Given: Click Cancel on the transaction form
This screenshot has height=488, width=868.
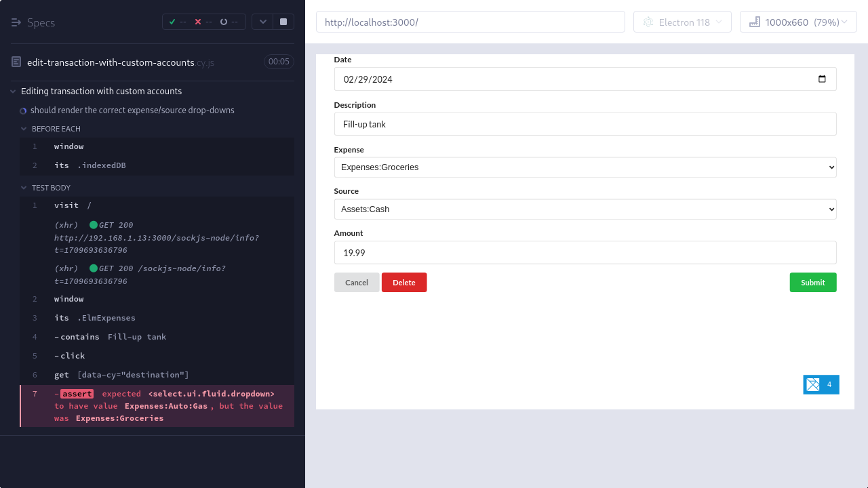Looking at the screenshot, I should click(x=356, y=283).
